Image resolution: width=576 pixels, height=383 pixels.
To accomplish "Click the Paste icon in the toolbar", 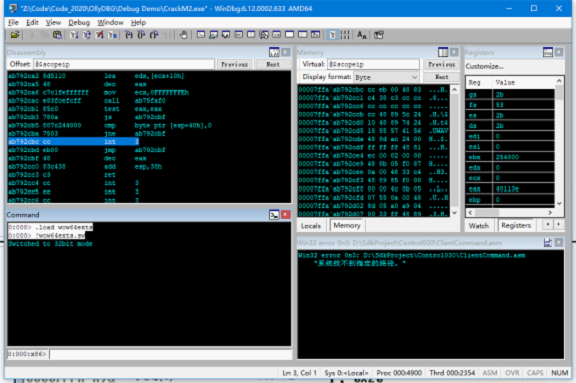I will [x=57, y=35].
